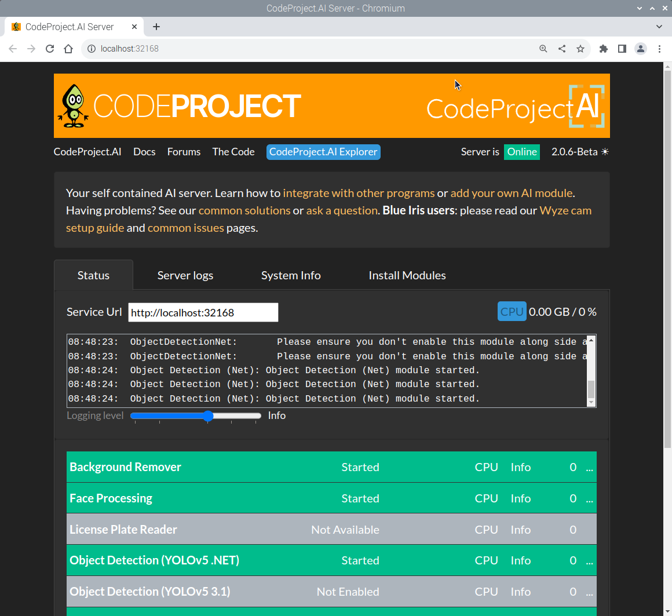The image size is (672, 616).
Task: Follow 'add your own AI module' link
Action: 512,193
